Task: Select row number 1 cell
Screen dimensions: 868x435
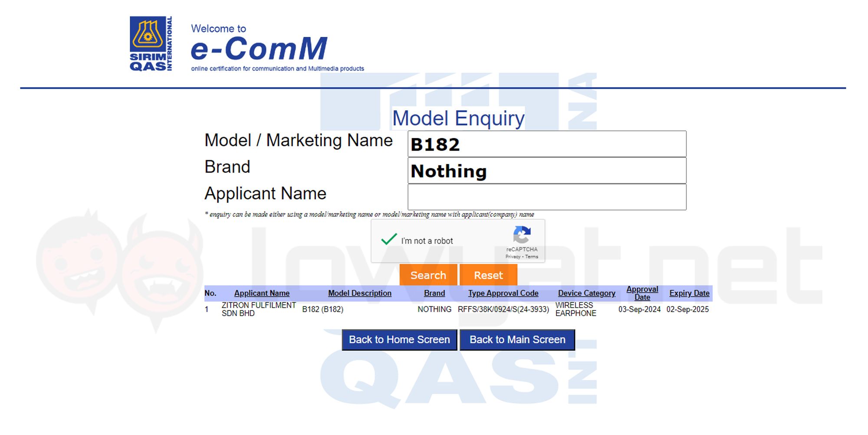Action: (x=207, y=309)
